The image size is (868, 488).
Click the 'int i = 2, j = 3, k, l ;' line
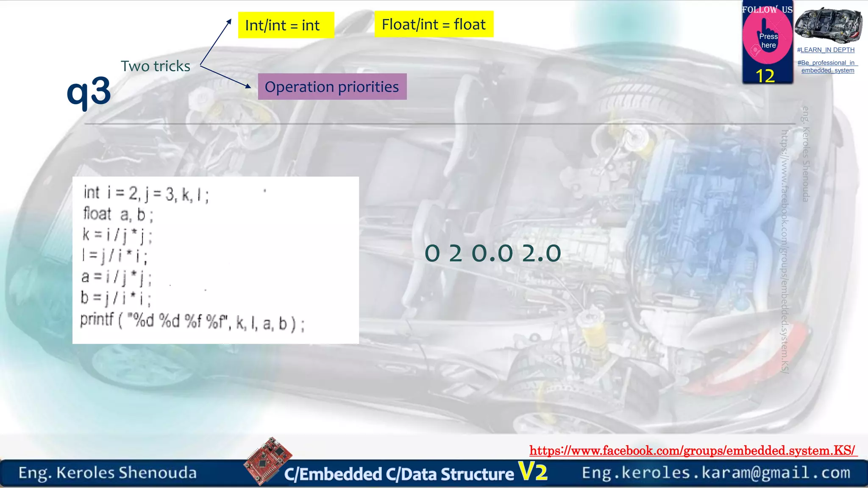coord(146,194)
